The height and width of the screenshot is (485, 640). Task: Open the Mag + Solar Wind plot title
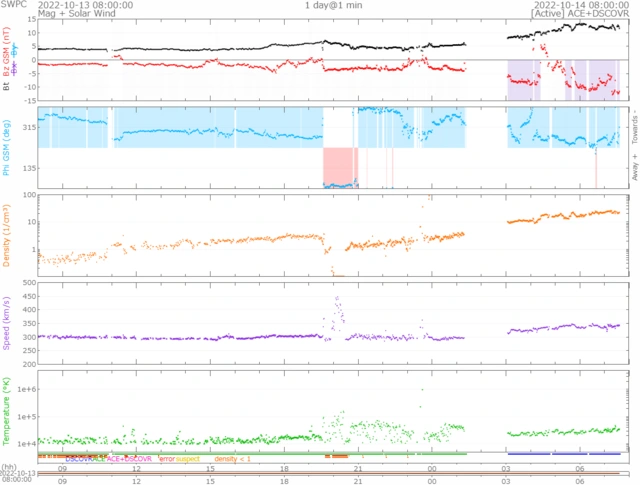click(77, 13)
